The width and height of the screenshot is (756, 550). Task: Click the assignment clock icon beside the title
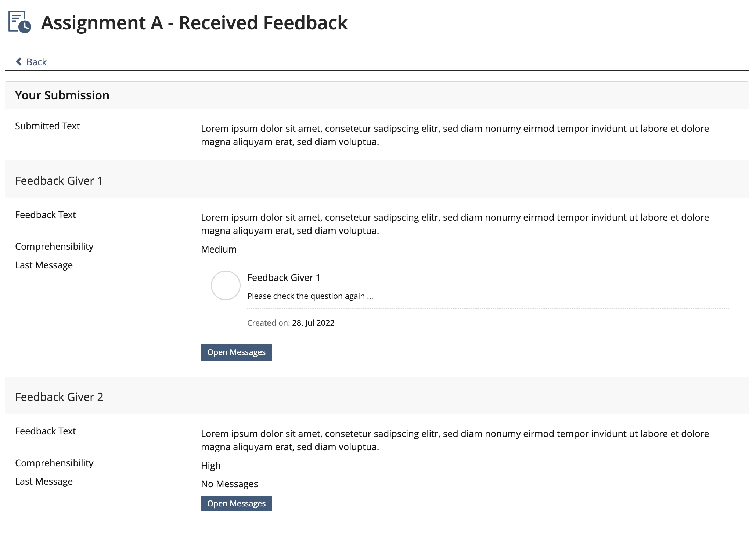click(20, 22)
